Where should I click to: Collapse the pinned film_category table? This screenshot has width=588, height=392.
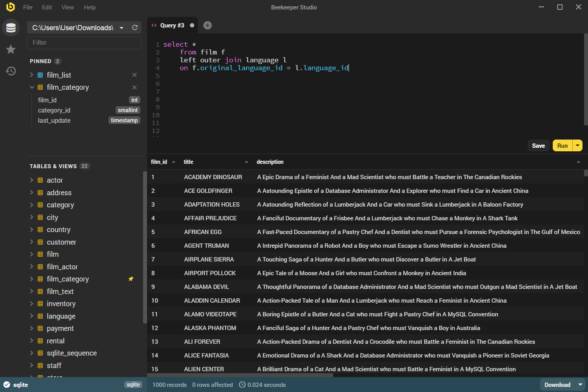click(32, 87)
